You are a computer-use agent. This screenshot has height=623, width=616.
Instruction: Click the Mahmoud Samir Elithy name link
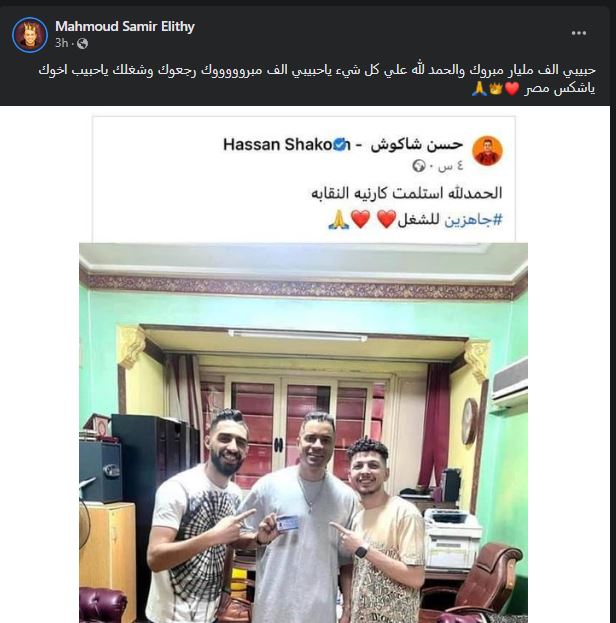coord(125,26)
